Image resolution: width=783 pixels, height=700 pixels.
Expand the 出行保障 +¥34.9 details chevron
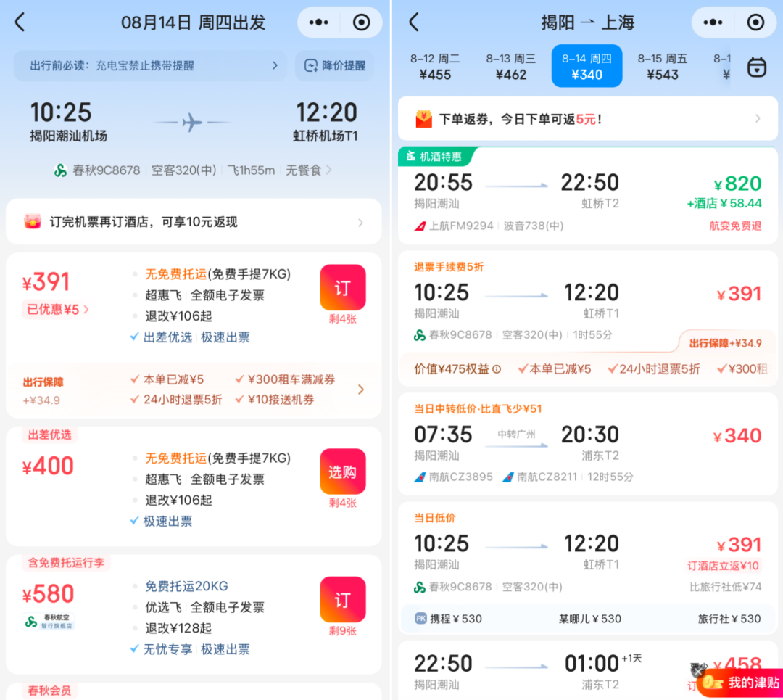click(360, 390)
